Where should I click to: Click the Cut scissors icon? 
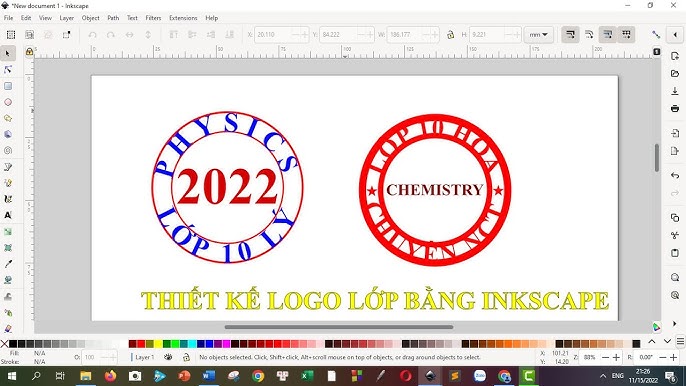point(675,235)
